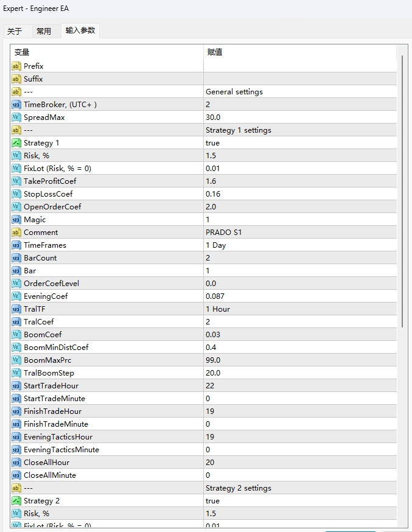Click the vertical scrollbar thumb of parameter list
412x532 pixels.
point(402,191)
